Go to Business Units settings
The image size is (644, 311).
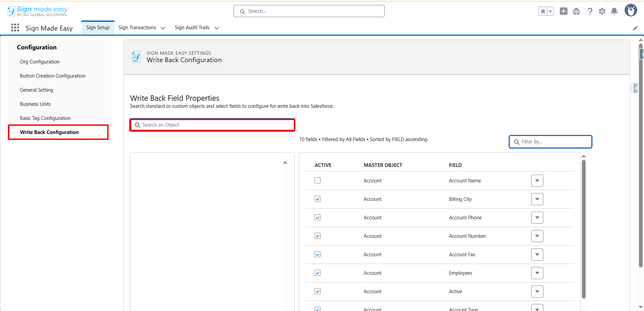point(35,104)
